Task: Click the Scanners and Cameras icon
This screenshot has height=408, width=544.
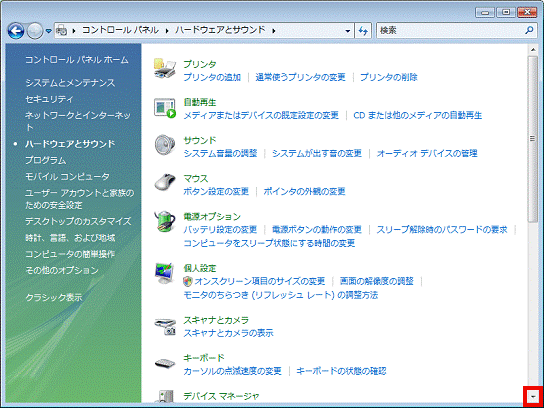Action: (165, 326)
